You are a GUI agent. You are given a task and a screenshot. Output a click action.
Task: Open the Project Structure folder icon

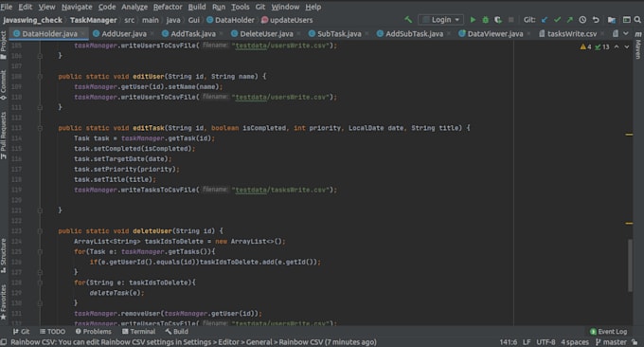612,20
